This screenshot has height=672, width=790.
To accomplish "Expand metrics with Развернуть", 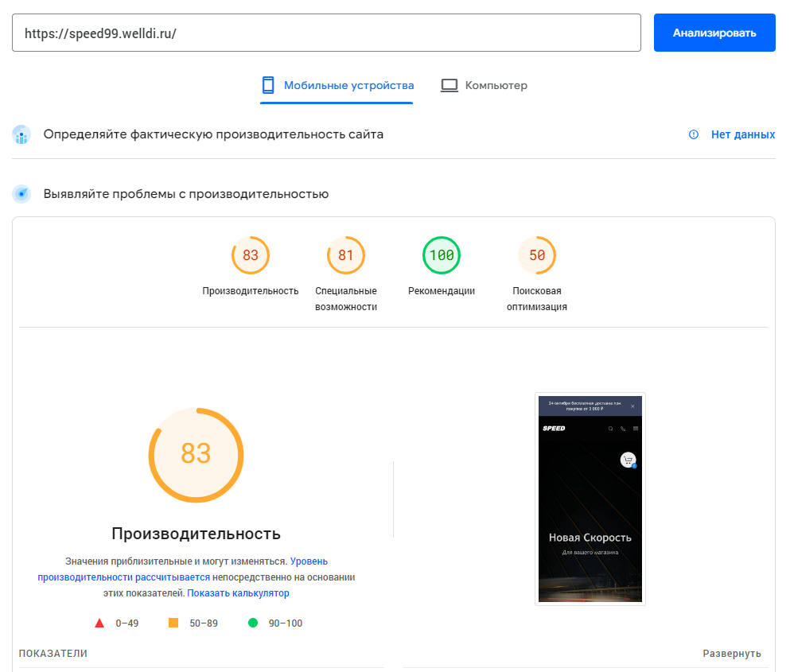I will click(x=731, y=654).
